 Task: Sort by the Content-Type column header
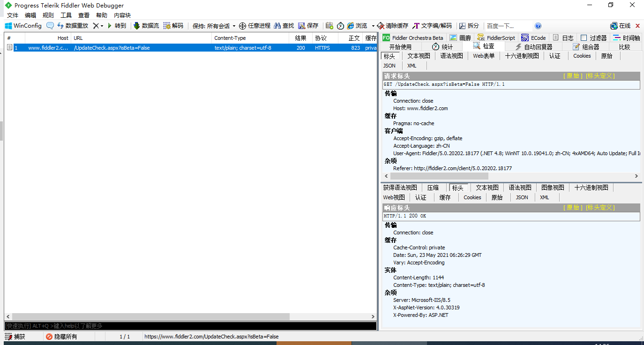click(x=251, y=38)
